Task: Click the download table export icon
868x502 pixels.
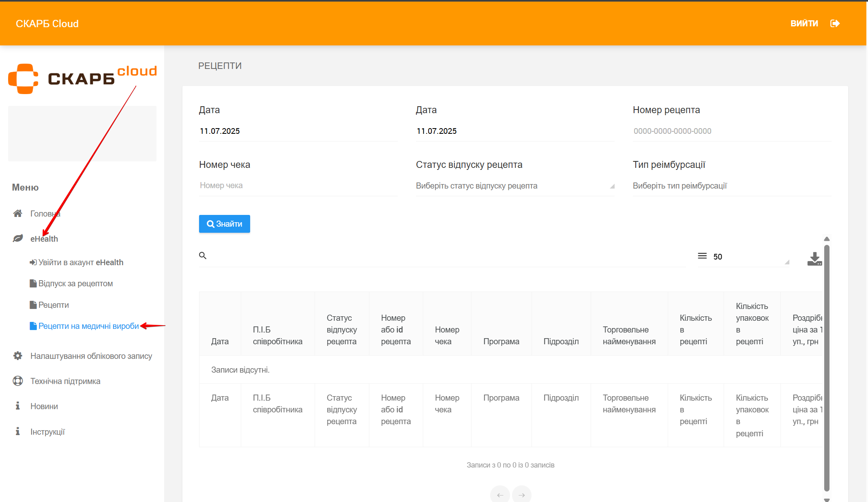Action: pyautogui.click(x=814, y=258)
